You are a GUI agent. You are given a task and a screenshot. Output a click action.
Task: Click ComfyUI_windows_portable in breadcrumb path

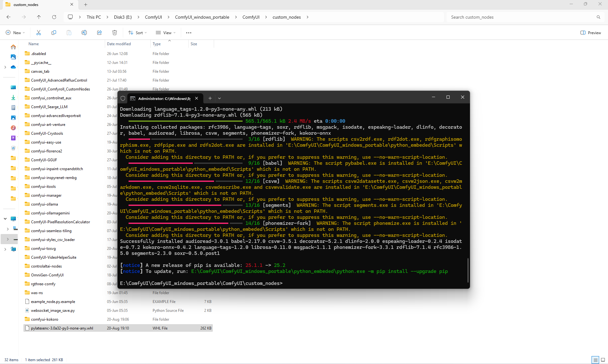coord(202,17)
